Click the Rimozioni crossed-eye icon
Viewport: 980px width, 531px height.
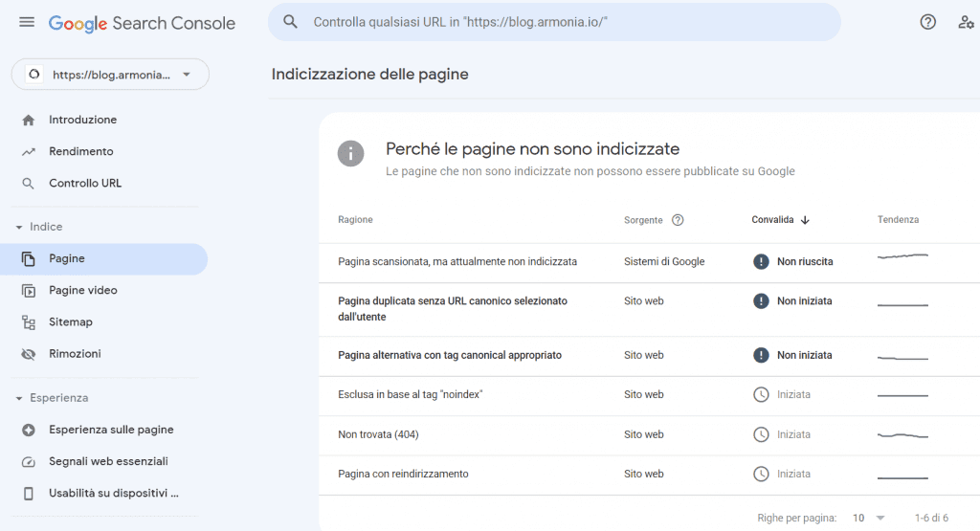tap(29, 354)
